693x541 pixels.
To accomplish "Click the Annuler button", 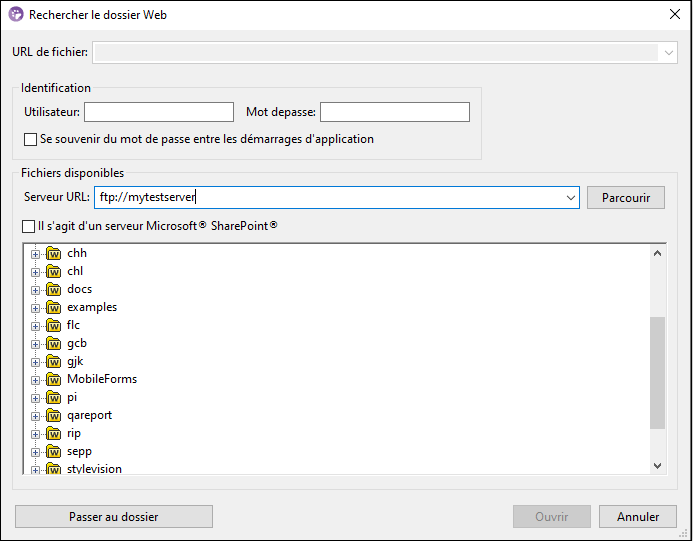I will 637,517.
